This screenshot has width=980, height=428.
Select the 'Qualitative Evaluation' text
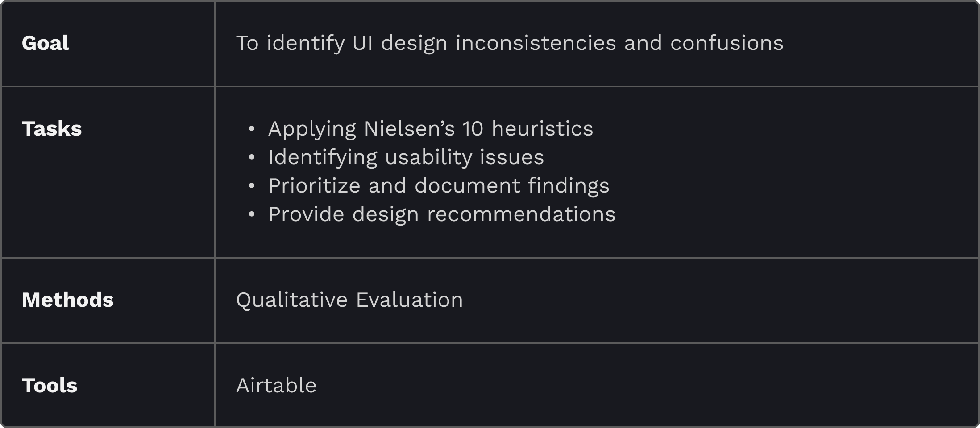(x=349, y=300)
